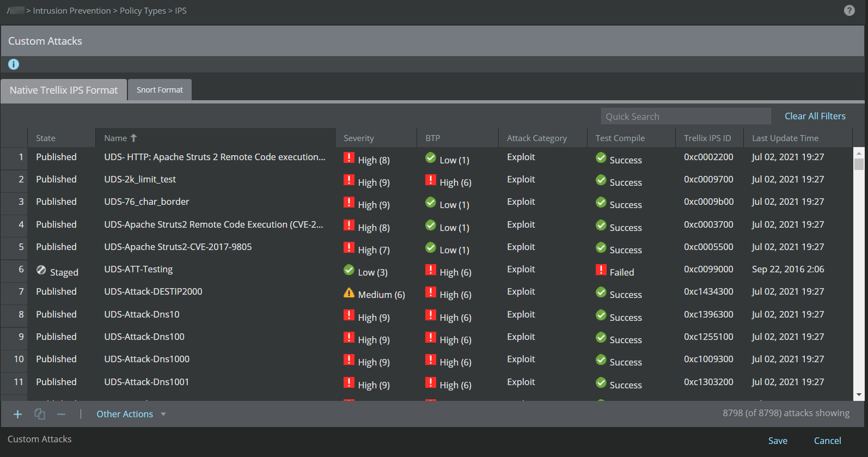The image size is (868, 457).
Task: Sort by Name using the ascending arrow
Action: 134,138
